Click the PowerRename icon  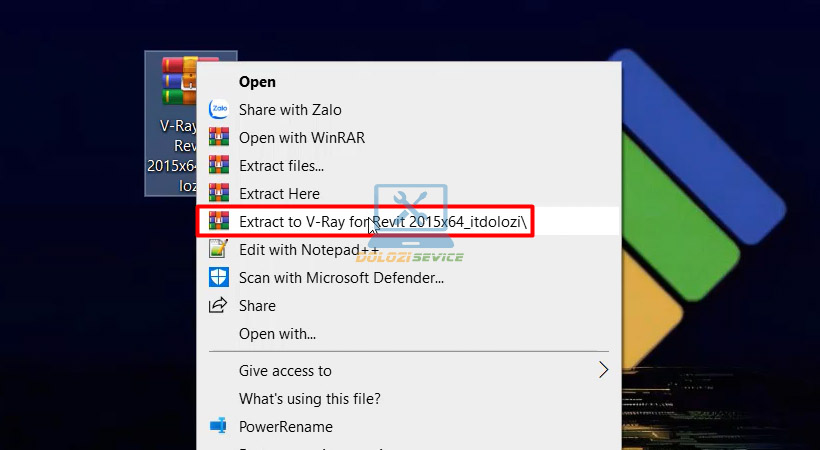[218, 426]
